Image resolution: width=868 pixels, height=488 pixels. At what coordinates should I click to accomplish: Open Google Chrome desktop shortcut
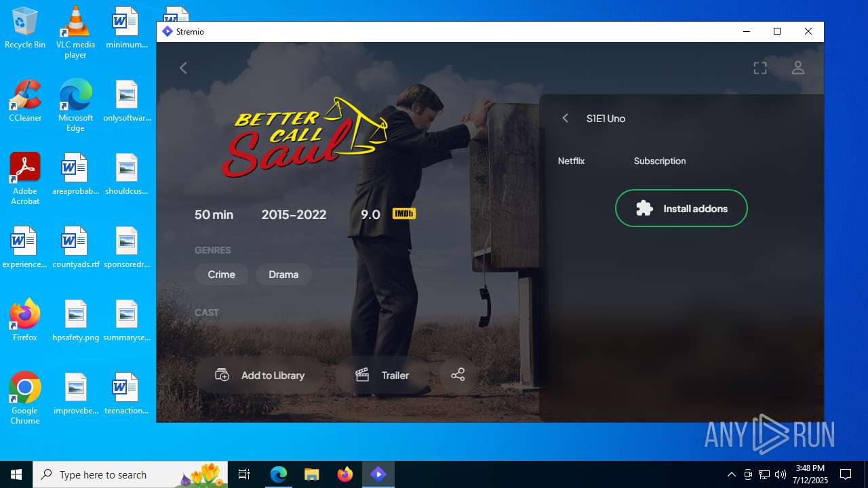click(x=25, y=399)
